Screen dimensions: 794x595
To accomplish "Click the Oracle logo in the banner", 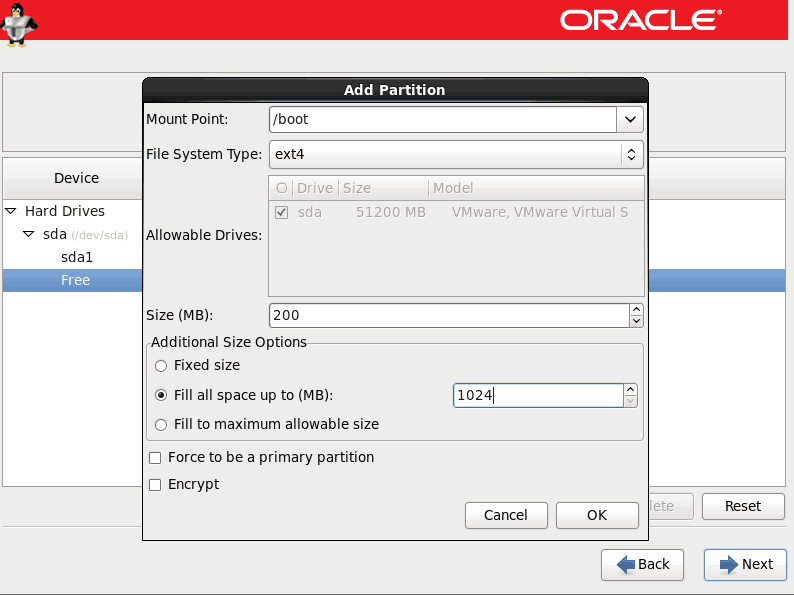I will (x=641, y=20).
